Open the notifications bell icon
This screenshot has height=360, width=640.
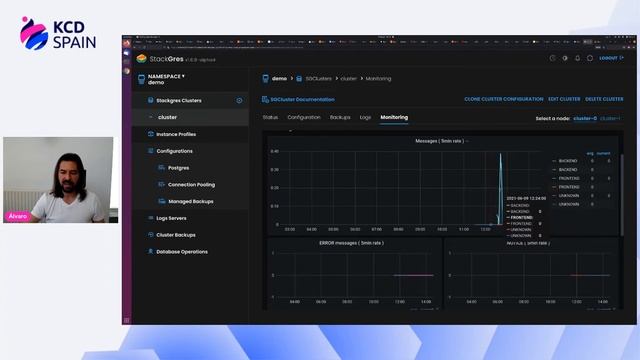(x=577, y=58)
